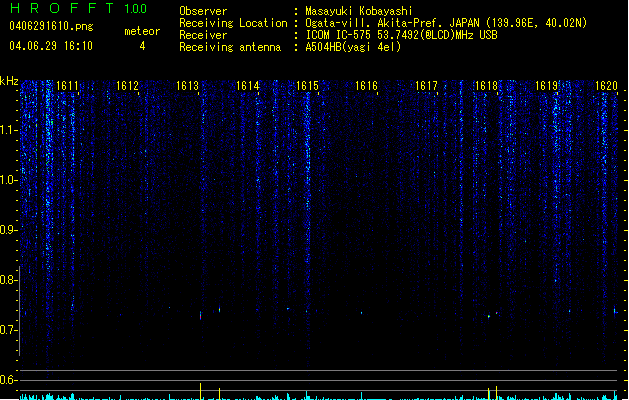629x400 pixels.
Task: Click the yellow detection spike after 1613
Action: click(x=201, y=391)
